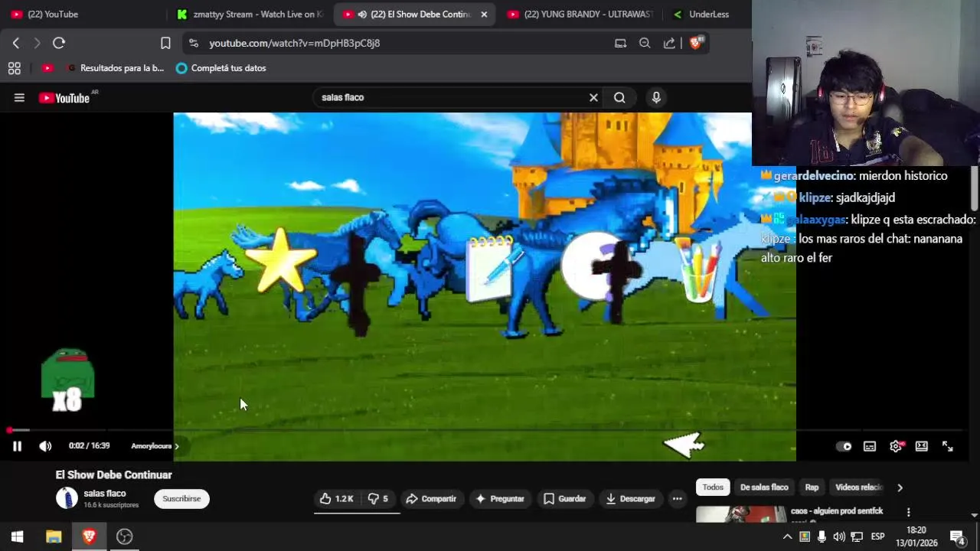Open the salas flaco channel avatar
The image size is (980, 551).
pos(67,498)
